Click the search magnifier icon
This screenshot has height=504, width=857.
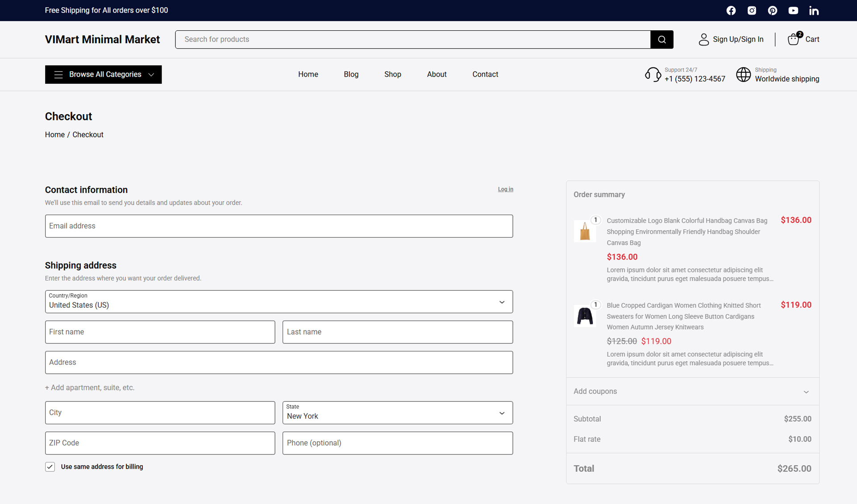(661, 39)
